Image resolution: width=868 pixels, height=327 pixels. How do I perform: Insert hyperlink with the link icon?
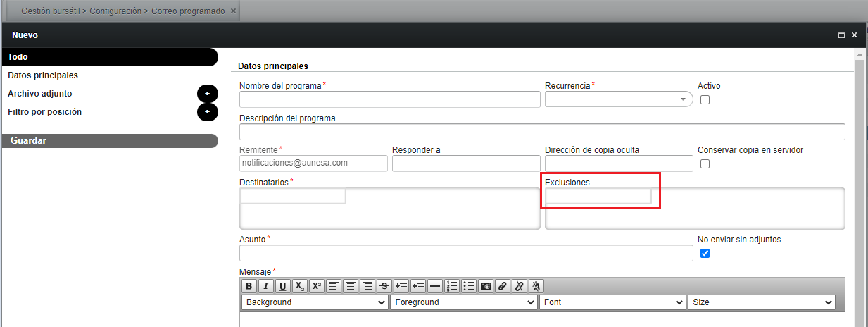(503, 286)
